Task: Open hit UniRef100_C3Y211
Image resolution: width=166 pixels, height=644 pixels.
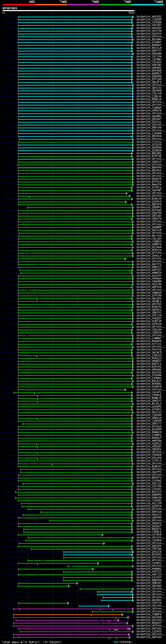Action: pyautogui.click(x=149, y=142)
